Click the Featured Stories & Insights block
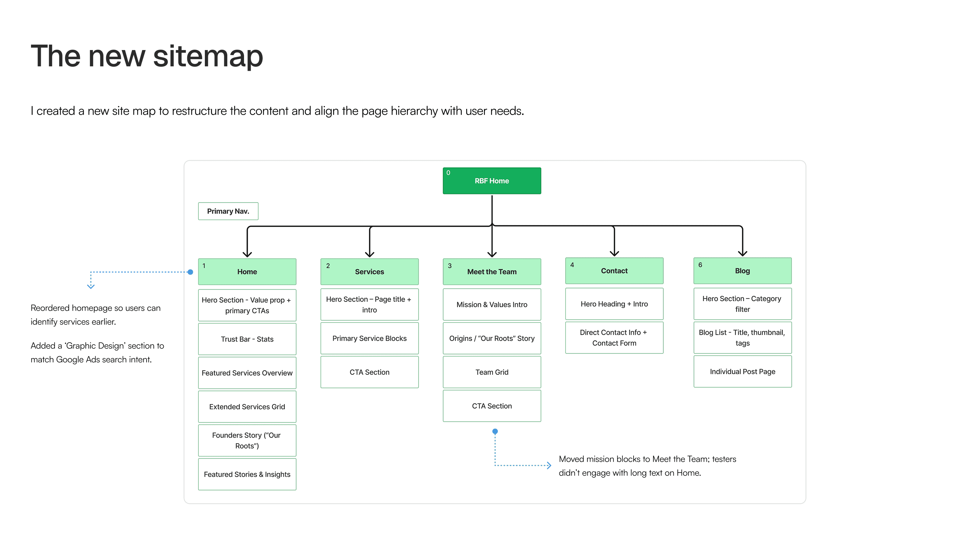Screen dimensions: 980x540 247,474
